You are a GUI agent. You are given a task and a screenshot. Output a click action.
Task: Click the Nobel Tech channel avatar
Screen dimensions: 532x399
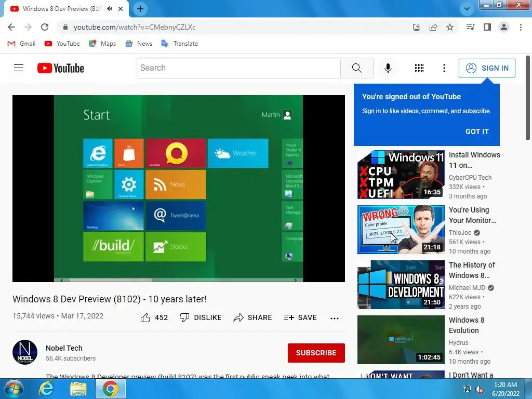point(25,352)
